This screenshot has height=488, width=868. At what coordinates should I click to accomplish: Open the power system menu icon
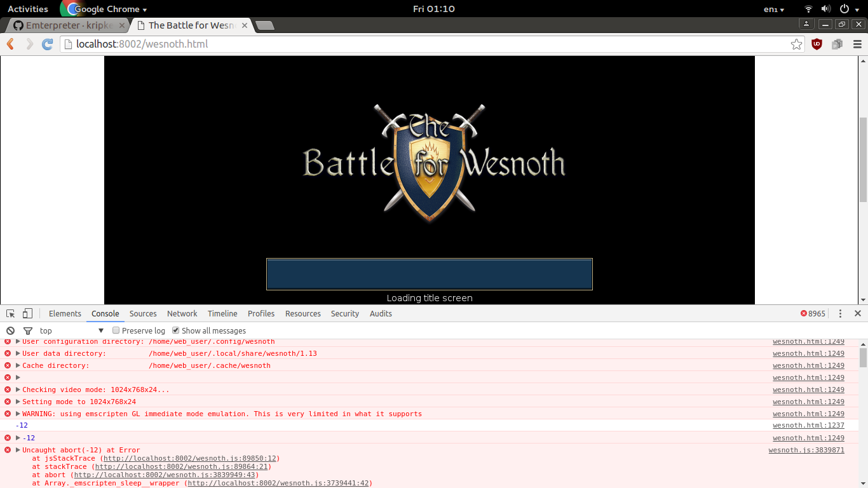tap(844, 9)
